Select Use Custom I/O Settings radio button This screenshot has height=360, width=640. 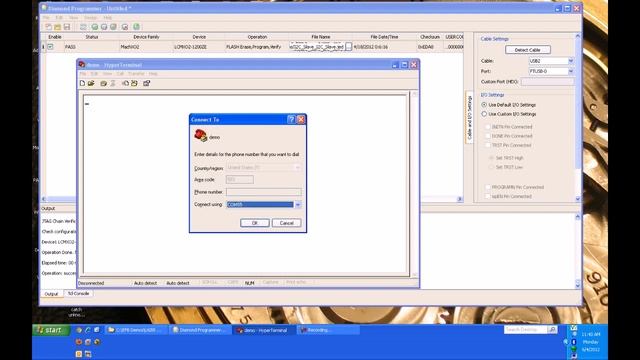coord(484,114)
